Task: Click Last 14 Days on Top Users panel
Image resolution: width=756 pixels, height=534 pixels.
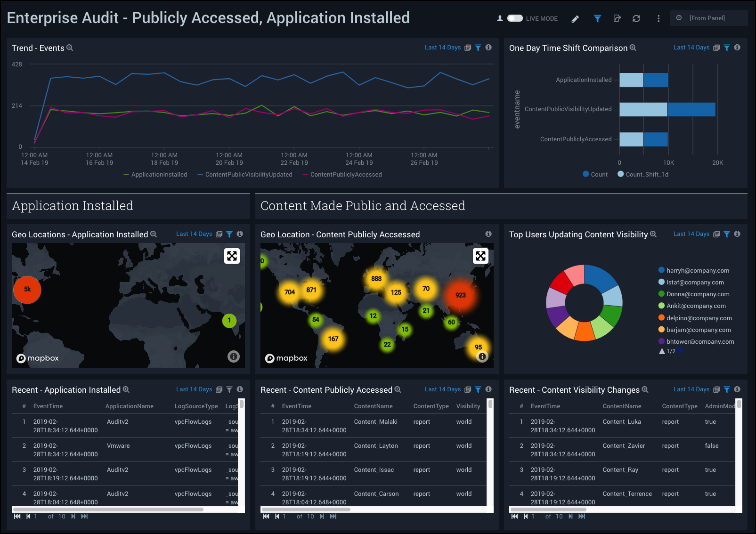Action: click(x=691, y=234)
